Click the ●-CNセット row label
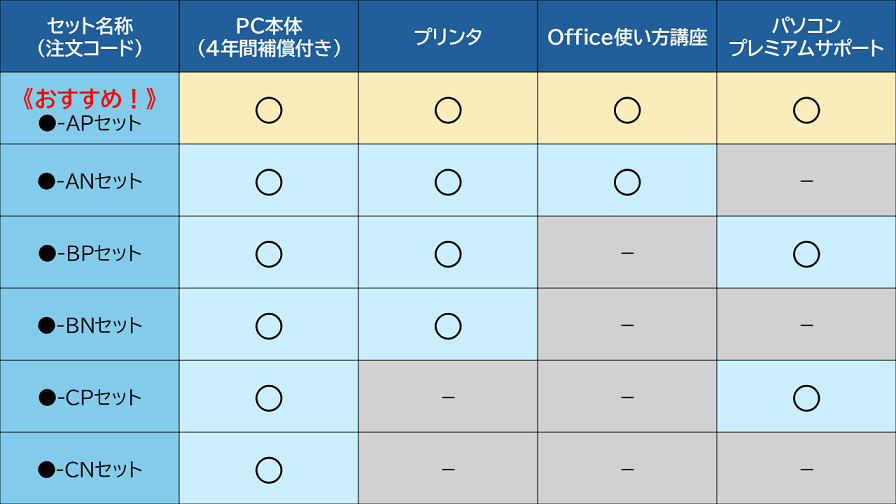This screenshot has height=504, width=896. 90,470
